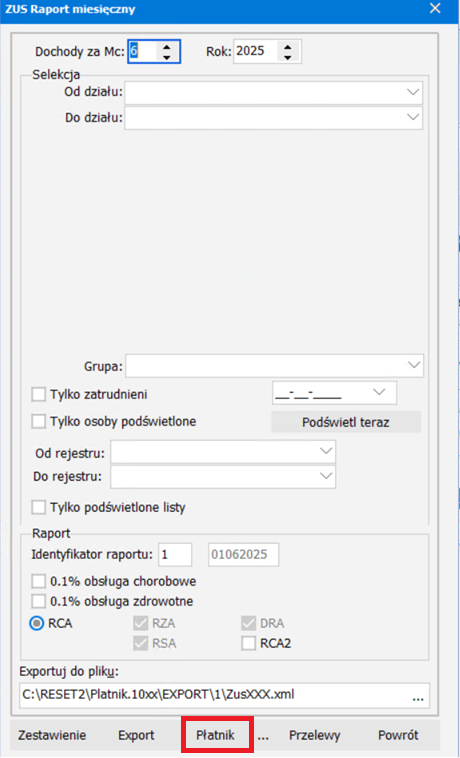Open the Od działu dropdown
460x758 pixels.
(413, 92)
